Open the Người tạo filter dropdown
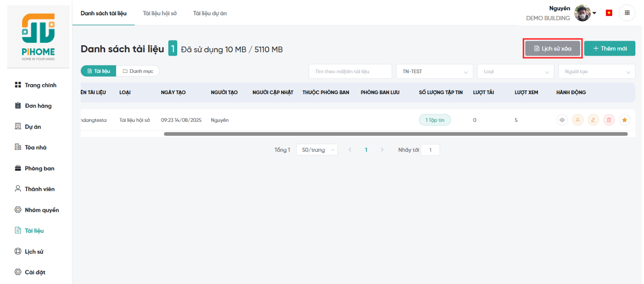The height and width of the screenshot is (284, 644). (x=596, y=72)
